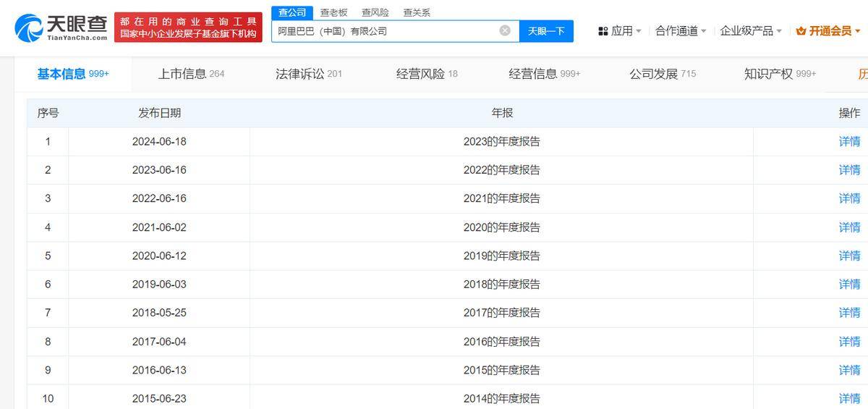
Task: Expand the 应用 dropdown arrow
Action: tap(639, 31)
